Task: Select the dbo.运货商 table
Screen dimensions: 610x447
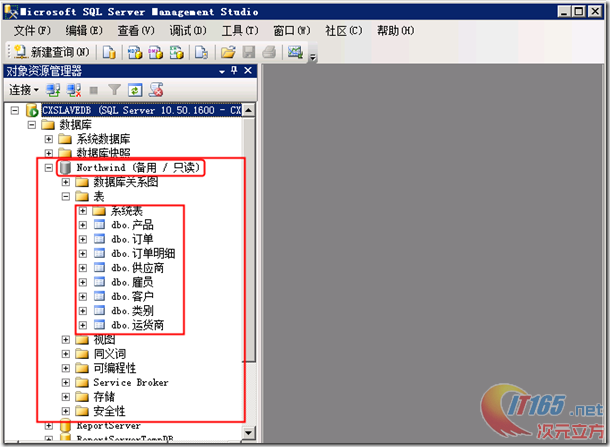Action: [x=138, y=325]
